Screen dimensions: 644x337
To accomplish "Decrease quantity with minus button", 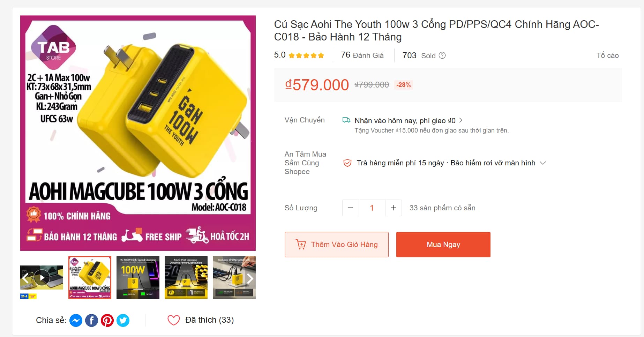I will click(x=351, y=208).
